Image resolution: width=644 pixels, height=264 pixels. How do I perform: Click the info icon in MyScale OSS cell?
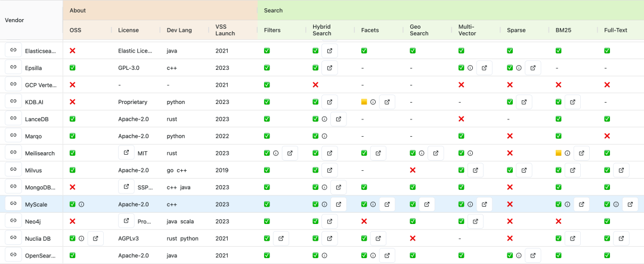[x=82, y=204]
